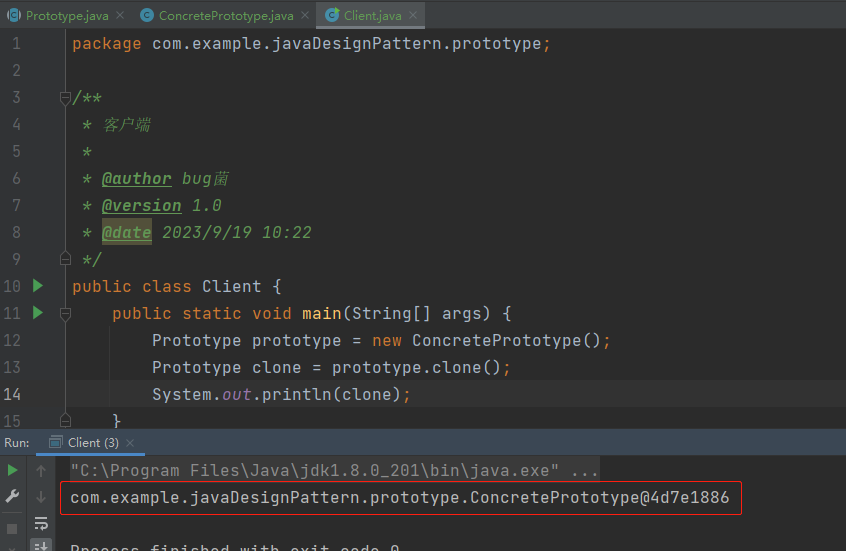
Task: Toggle soft-wrap in the console
Action: [41, 523]
